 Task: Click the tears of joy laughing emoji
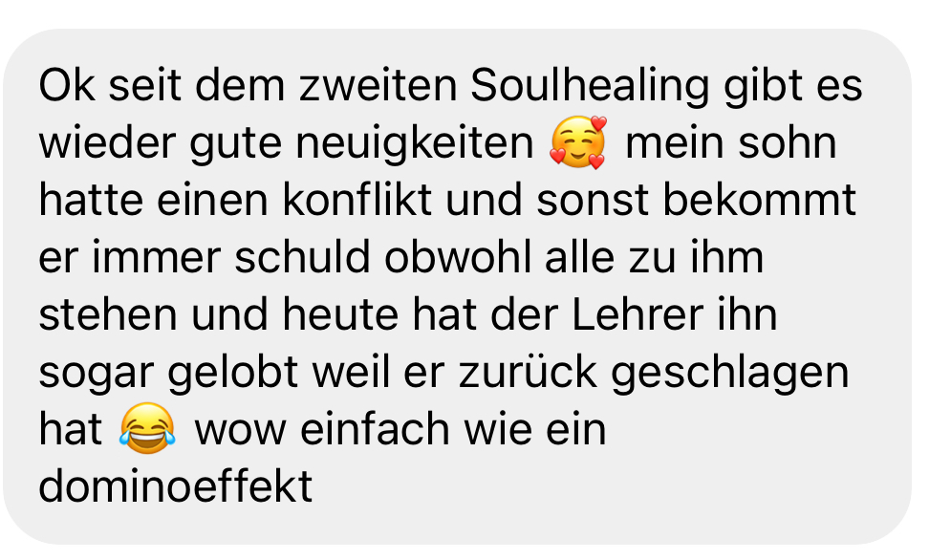[147, 428]
